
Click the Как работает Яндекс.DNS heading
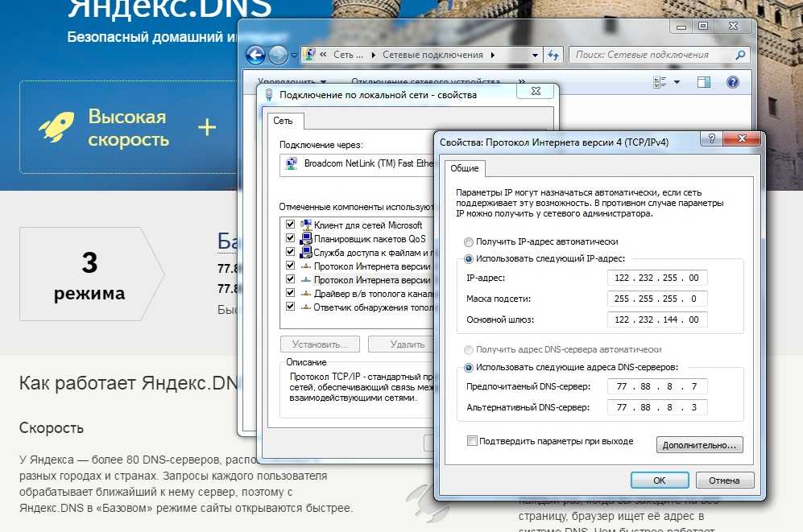[129, 383]
